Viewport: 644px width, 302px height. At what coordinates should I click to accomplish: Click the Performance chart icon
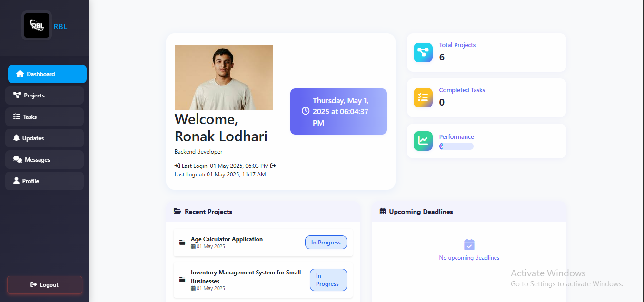click(x=423, y=141)
